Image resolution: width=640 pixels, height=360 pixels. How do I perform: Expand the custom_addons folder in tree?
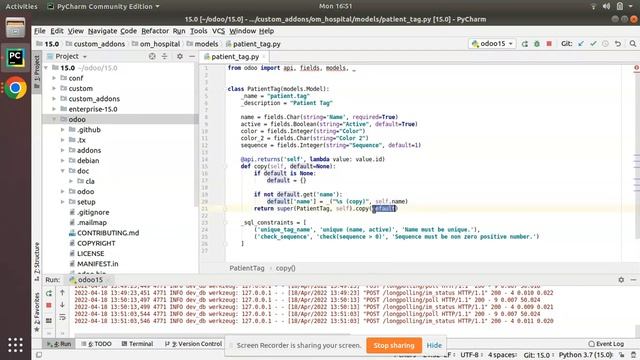(54, 99)
